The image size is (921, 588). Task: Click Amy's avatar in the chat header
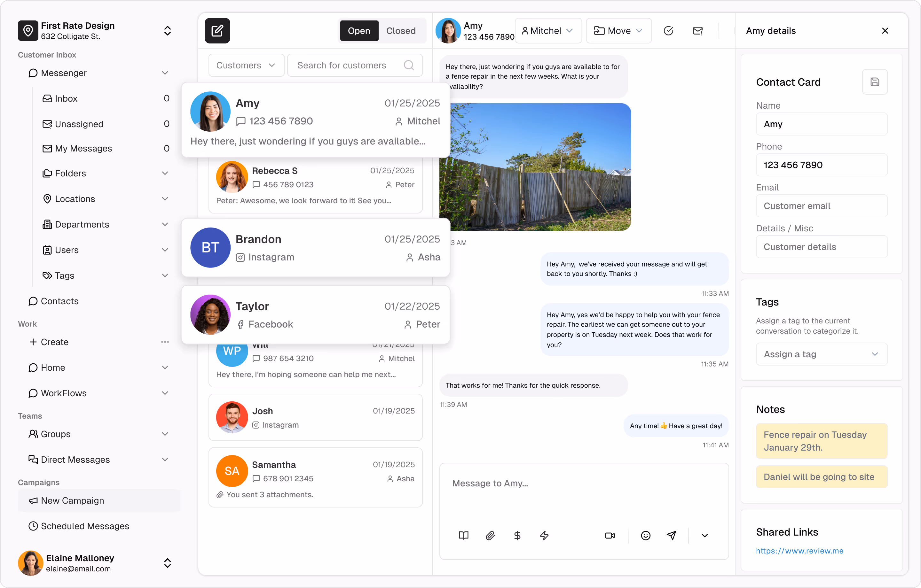tap(448, 31)
